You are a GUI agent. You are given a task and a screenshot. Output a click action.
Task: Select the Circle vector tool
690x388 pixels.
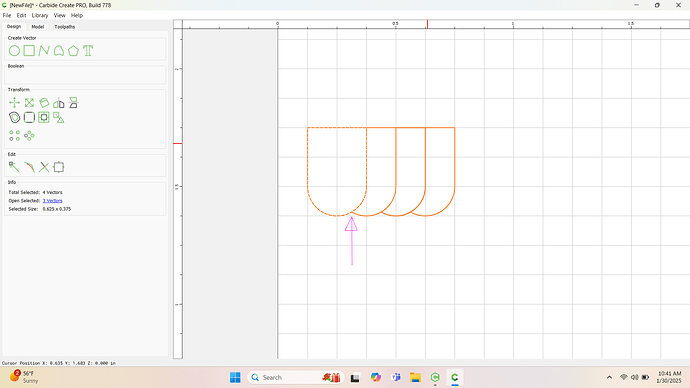tap(15, 51)
